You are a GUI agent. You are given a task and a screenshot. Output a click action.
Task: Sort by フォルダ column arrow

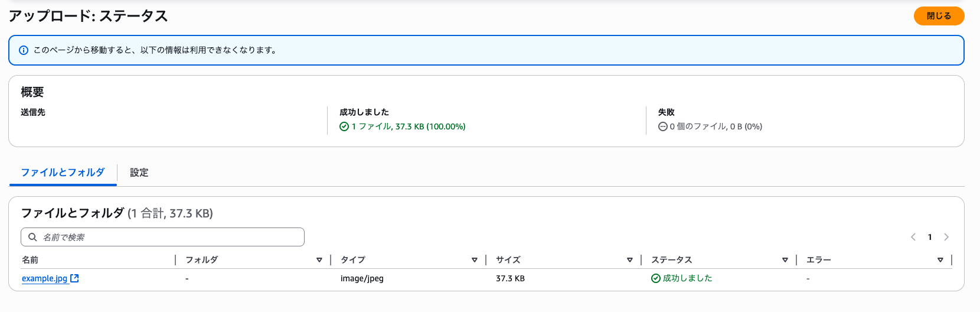point(319,260)
